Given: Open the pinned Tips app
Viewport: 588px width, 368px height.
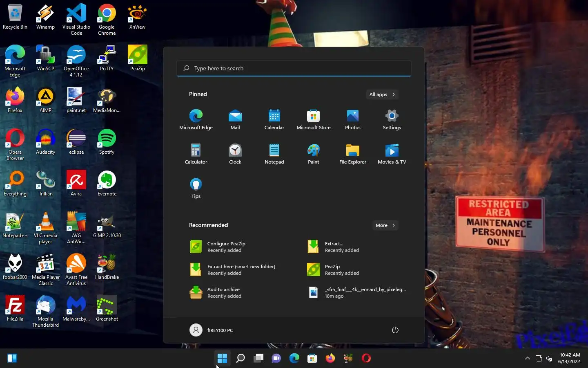Looking at the screenshot, I should (196, 188).
